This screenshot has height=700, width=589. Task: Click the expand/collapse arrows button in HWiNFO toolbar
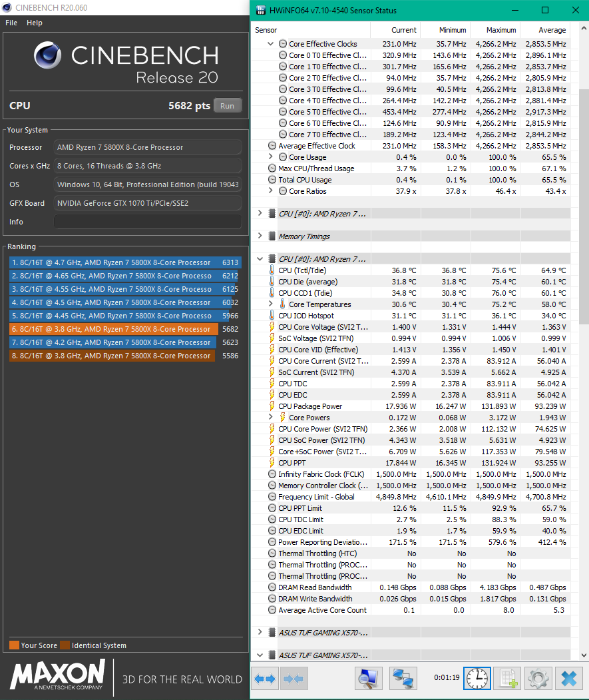(x=265, y=679)
